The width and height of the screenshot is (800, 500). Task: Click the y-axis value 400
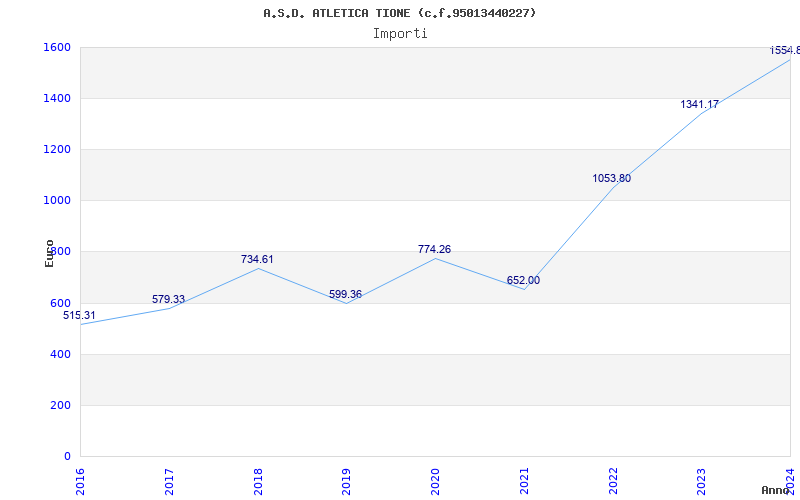point(60,354)
